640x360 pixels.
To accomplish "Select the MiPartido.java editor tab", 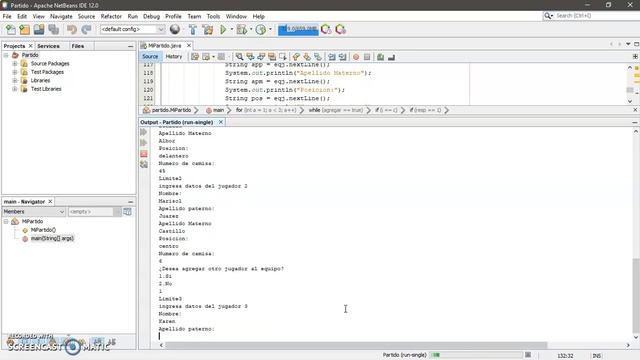I will tap(164, 46).
